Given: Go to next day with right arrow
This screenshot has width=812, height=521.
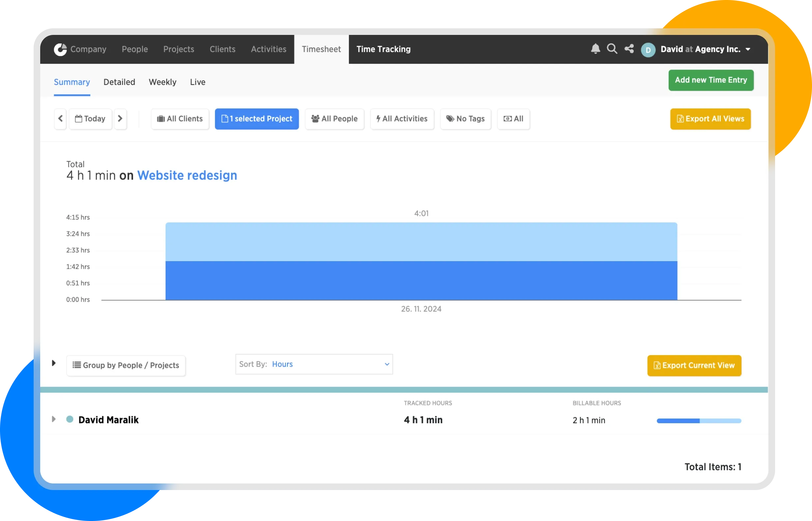Looking at the screenshot, I should (120, 119).
